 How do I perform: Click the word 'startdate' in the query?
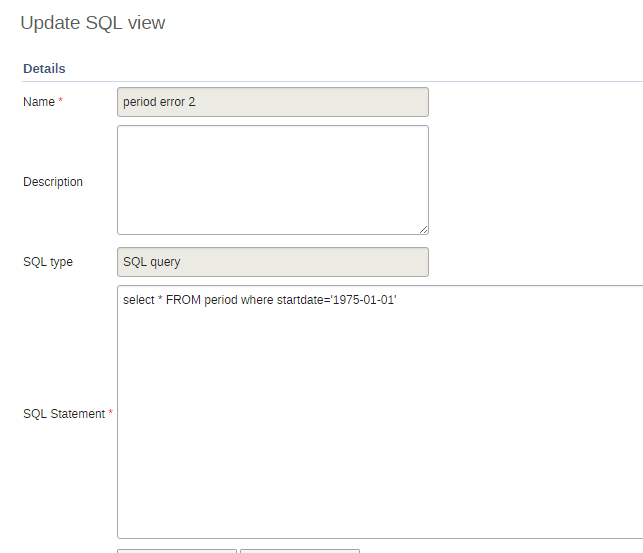304,300
